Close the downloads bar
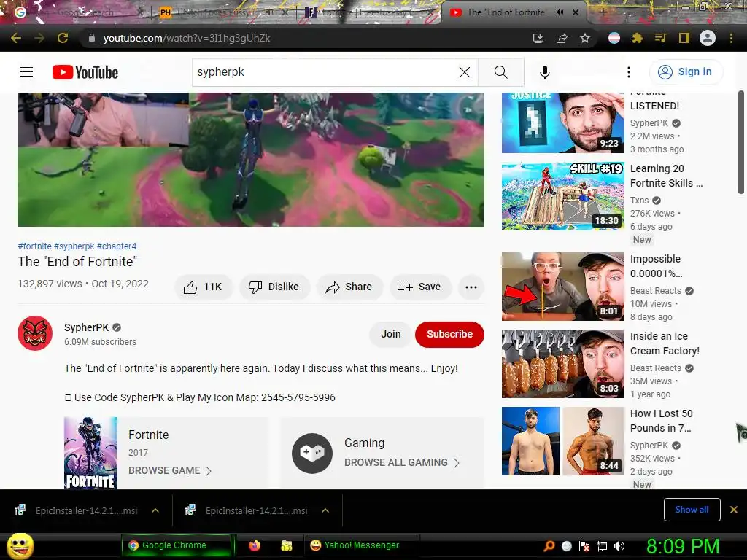Image resolution: width=747 pixels, height=560 pixels. coord(734,510)
